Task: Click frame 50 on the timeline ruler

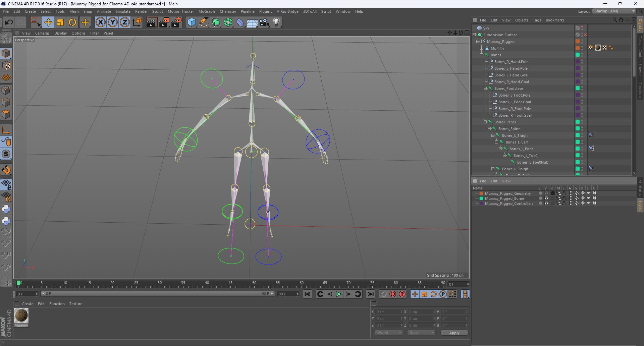Action: 254,284
